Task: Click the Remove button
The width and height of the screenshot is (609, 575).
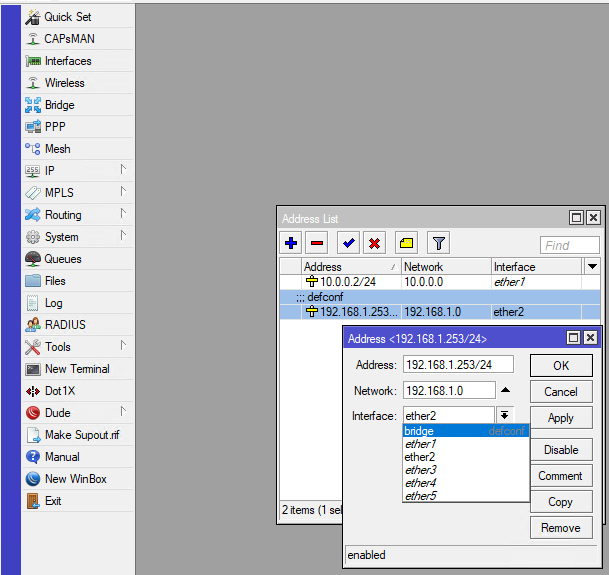Action: click(561, 528)
